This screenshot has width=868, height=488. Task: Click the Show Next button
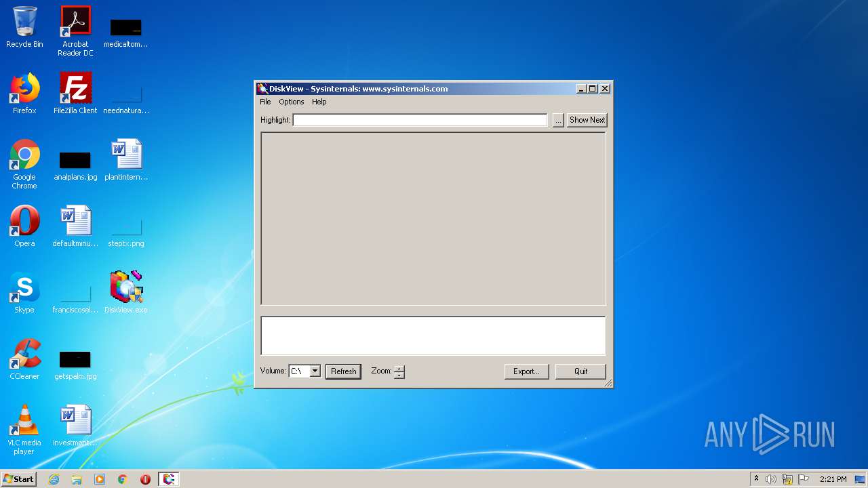[x=587, y=120]
